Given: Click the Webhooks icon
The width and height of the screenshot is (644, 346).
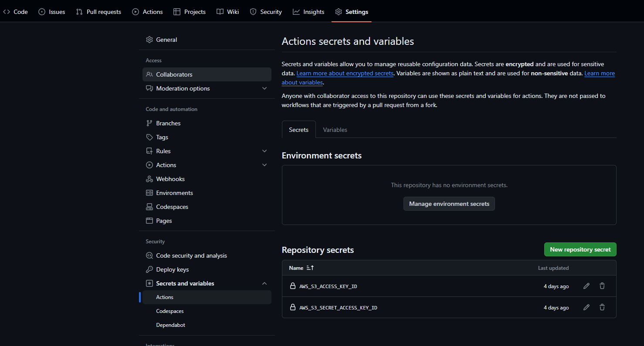Looking at the screenshot, I should [x=149, y=179].
